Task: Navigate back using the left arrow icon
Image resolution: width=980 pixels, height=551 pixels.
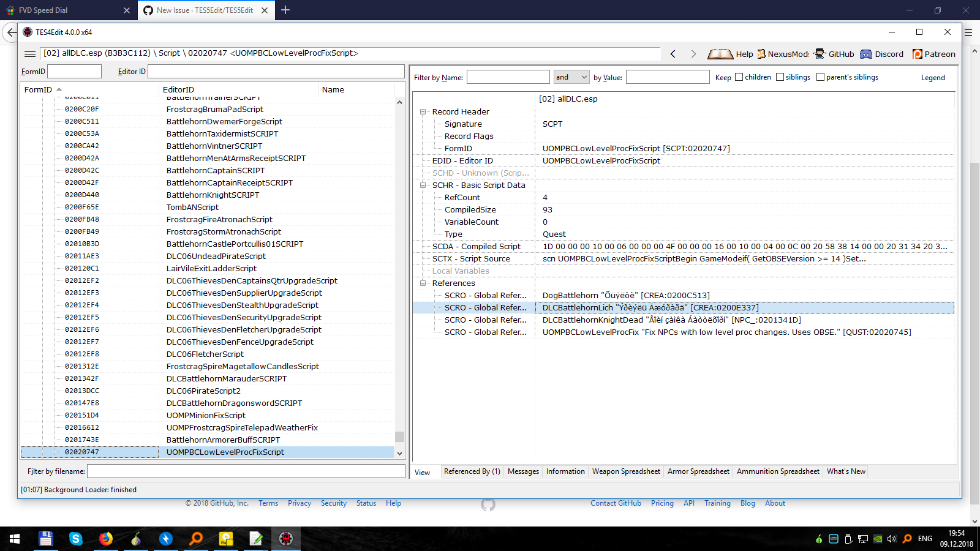Action: (x=673, y=54)
